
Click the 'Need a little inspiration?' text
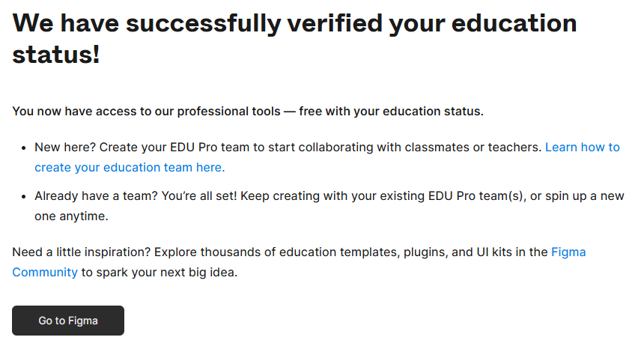click(x=82, y=252)
